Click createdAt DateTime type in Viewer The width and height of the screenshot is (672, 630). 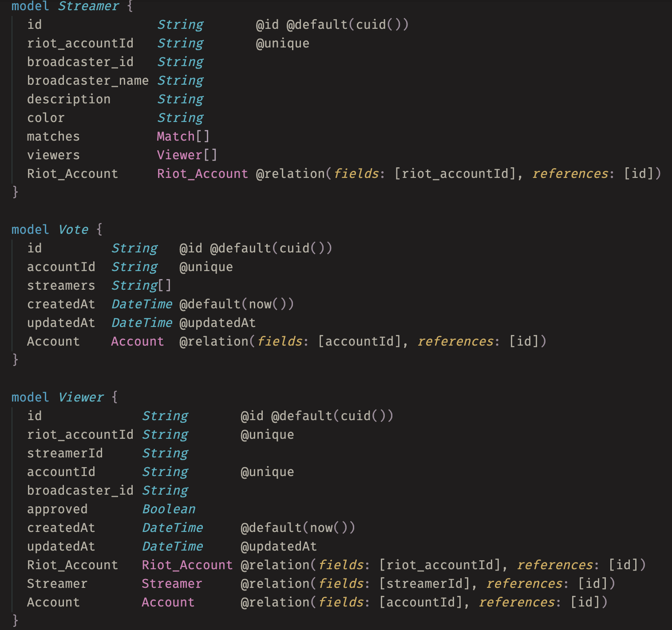[173, 528]
